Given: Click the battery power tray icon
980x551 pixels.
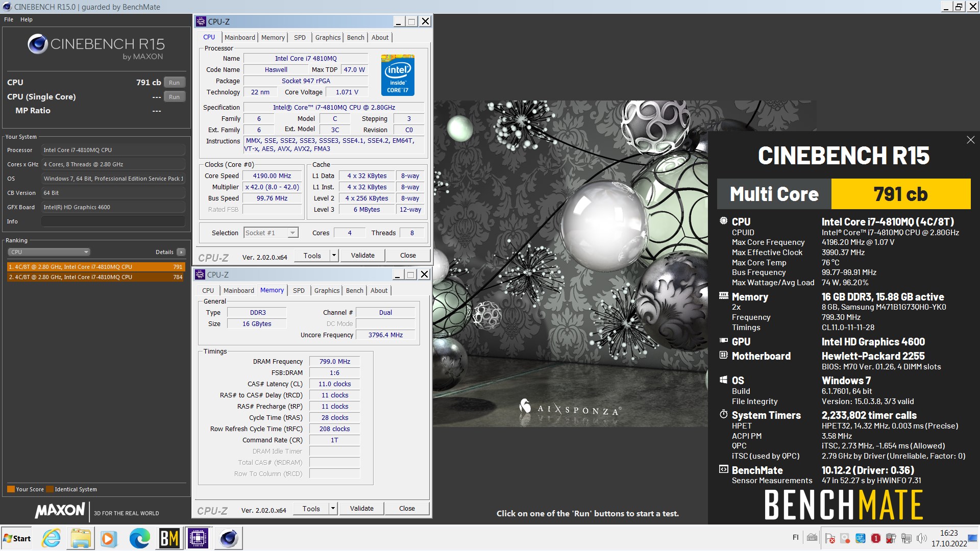Looking at the screenshot, I should (891, 538).
